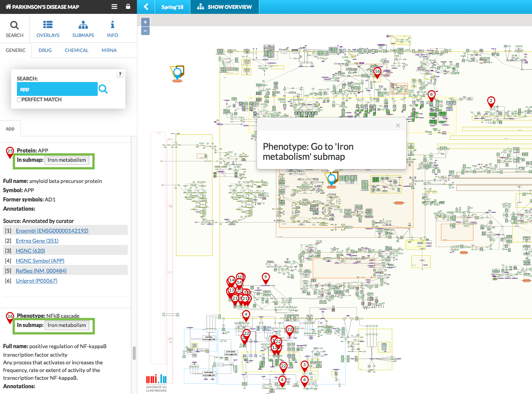
Task: Click Iron metabolism submap button under APP
Action: pyautogui.click(x=67, y=160)
